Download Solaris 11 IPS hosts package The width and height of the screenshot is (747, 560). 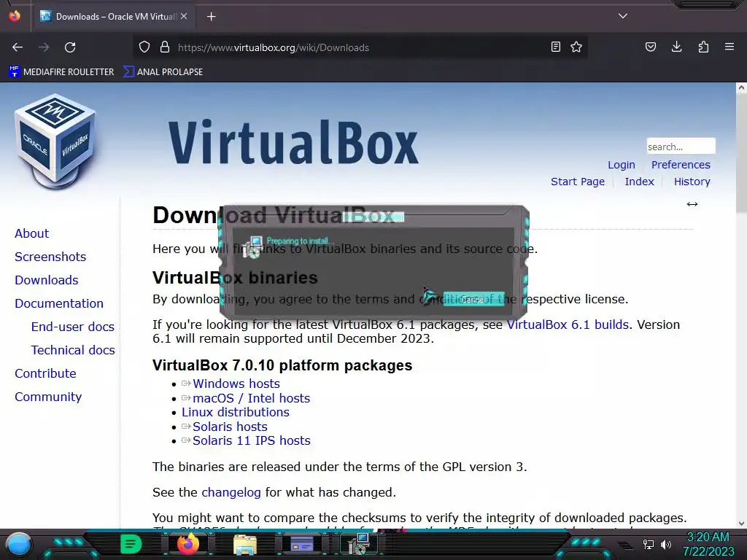pyautogui.click(x=251, y=441)
